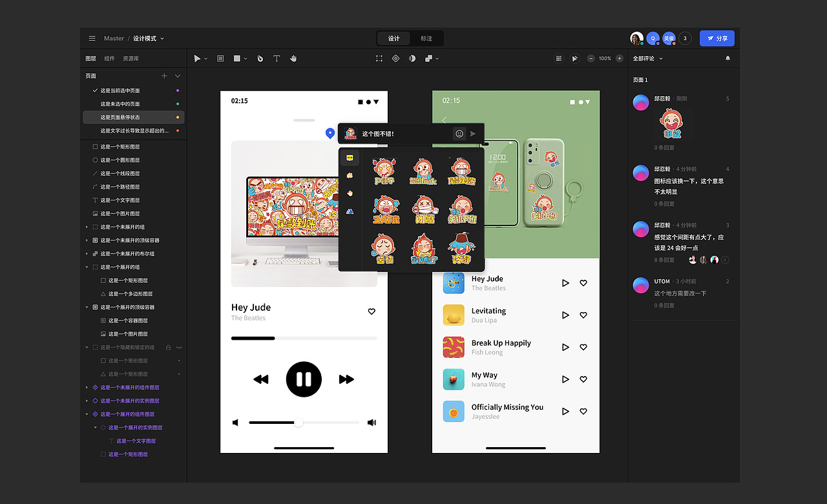Click the back arrow on green screen
The height and width of the screenshot is (504, 827).
(445, 120)
